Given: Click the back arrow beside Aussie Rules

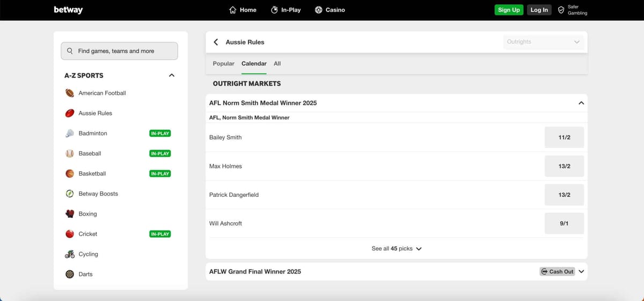Looking at the screenshot, I should (216, 42).
